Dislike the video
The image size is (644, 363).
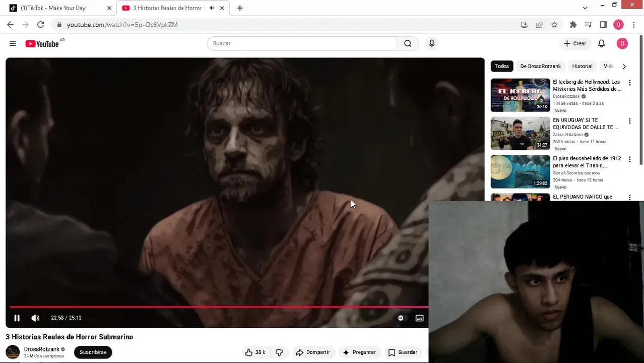(279, 352)
